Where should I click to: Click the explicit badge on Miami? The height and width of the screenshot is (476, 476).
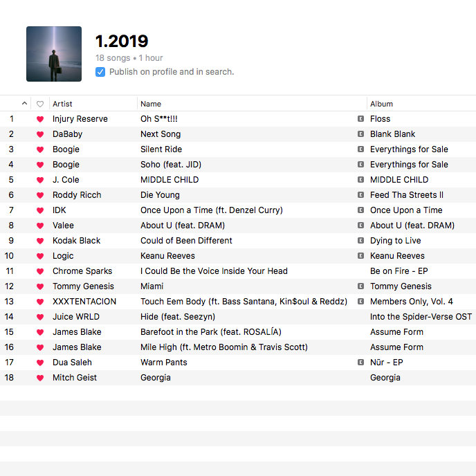point(360,286)
